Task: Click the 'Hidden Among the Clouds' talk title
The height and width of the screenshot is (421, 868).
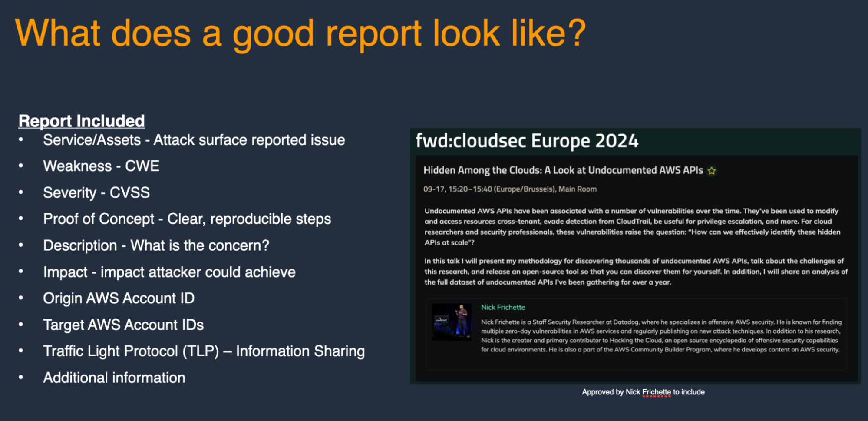Action: pos(563,170)
